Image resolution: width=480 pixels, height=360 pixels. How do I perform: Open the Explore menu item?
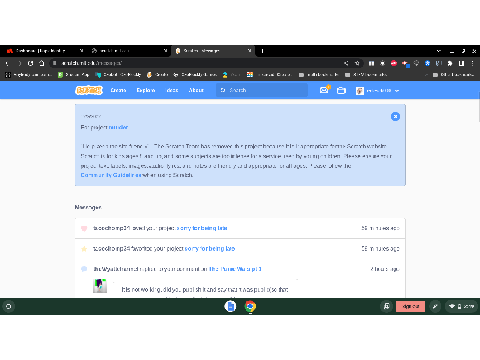[x=146, y=90]
